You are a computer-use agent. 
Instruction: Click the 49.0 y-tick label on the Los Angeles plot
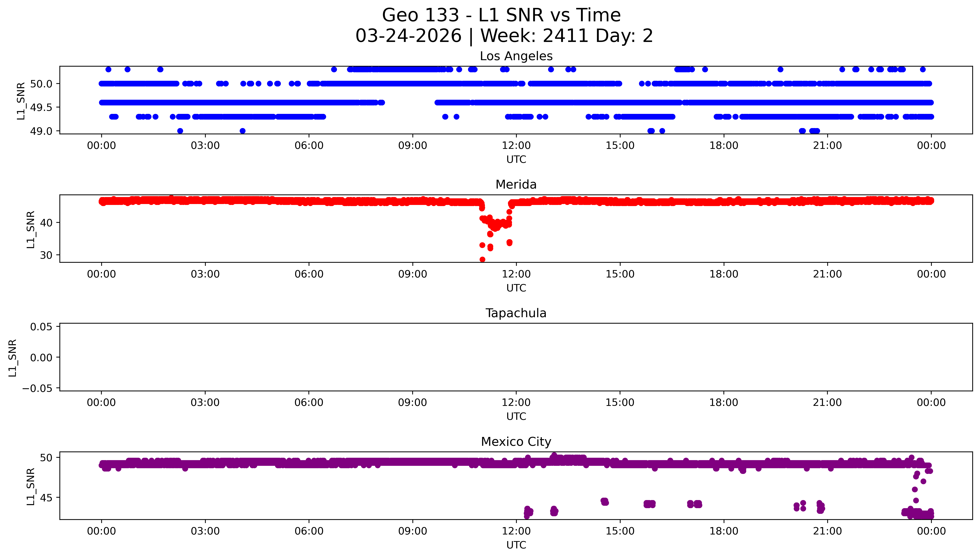coord(41,131)
